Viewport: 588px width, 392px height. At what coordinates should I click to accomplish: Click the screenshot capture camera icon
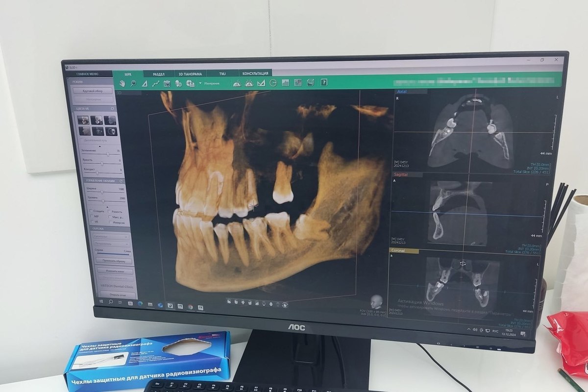coord(167,84)
